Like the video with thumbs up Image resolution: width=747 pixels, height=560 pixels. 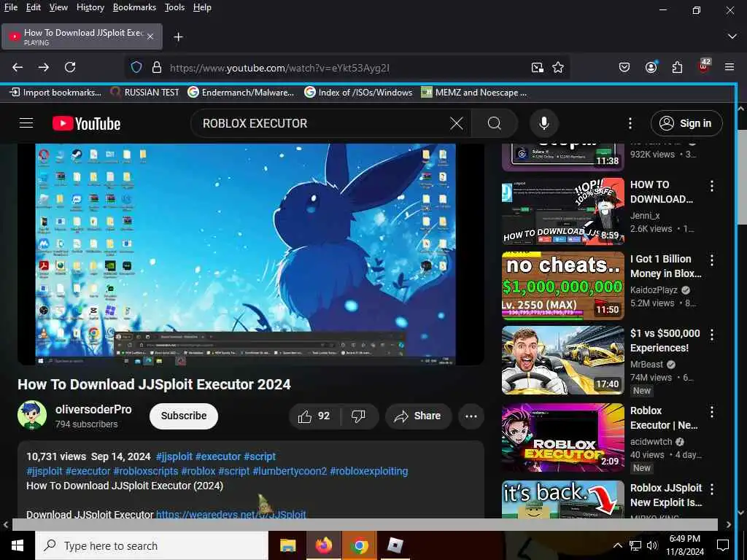tap(314, 416)
